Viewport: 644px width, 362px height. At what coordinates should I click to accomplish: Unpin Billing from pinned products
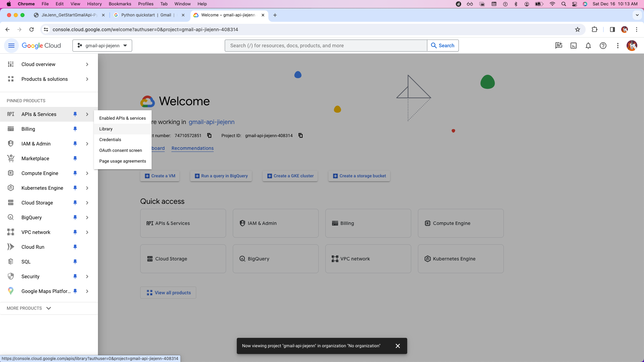click(75, 129)
